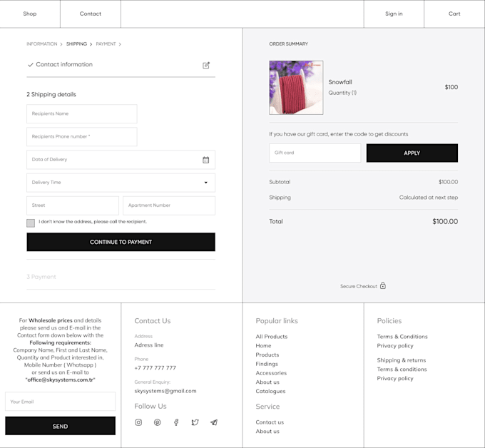This screenshot has width=485, height=448.
Task: Click the 2 Shipping details heading
Action: point(51,94)
